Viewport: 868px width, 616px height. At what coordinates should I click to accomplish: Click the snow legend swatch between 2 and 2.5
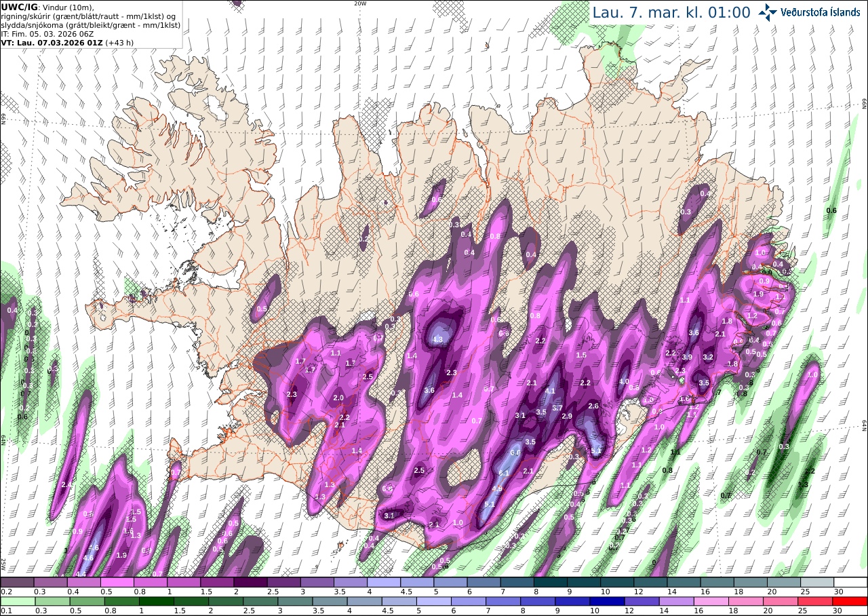click(250, 582)
